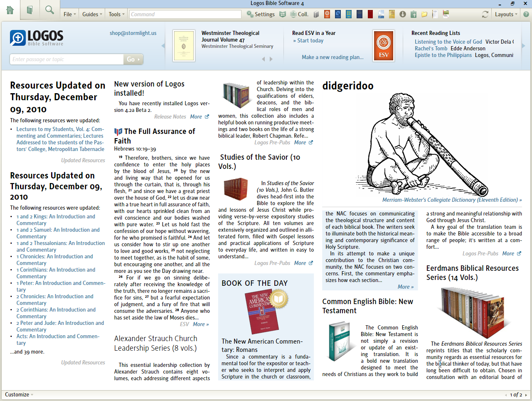Click Make a new reading plan link
This screenshot has height=401, width=532.
(332, 57)
